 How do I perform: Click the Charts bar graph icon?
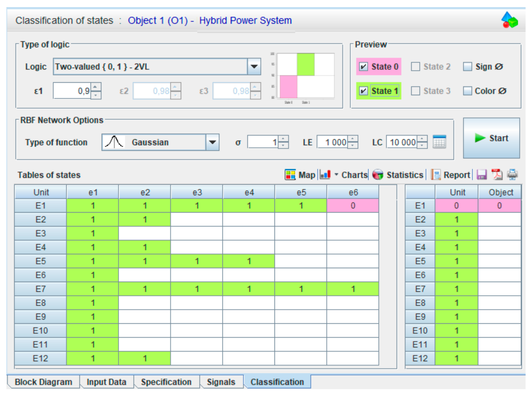325,174
